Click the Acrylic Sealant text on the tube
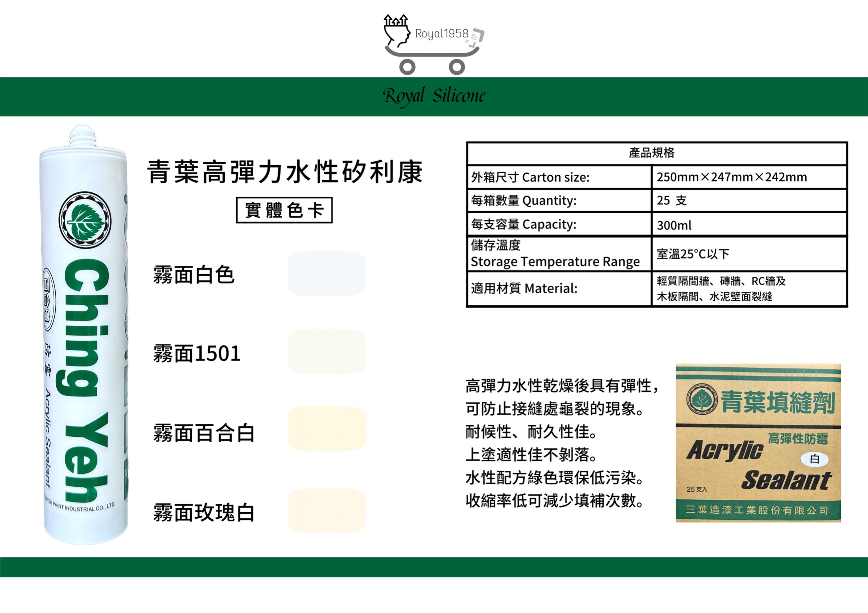Image resolution: width=868 pixels, height=613 pixels. coord(48,438)
